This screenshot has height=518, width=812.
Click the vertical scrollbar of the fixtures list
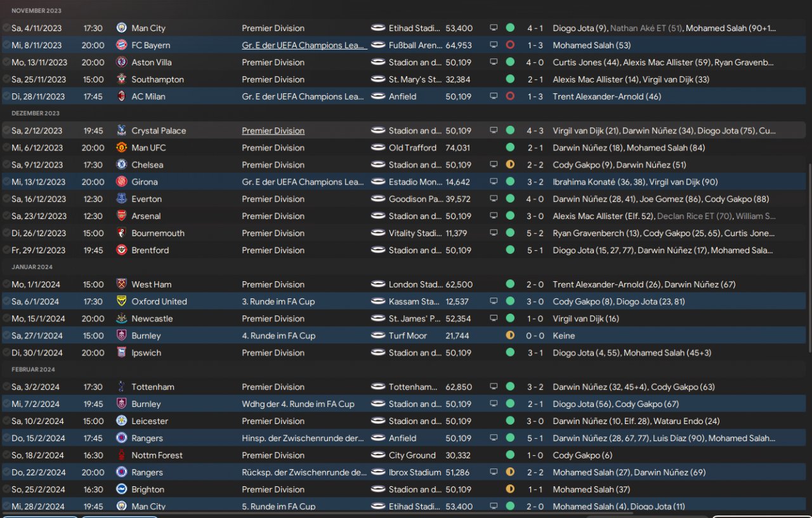(809, 257)
